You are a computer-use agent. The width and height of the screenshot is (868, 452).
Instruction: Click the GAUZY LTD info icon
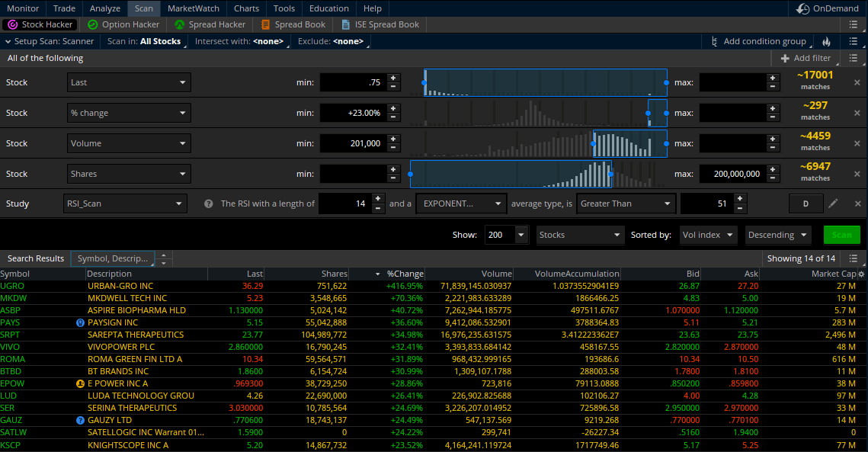coord(80,420)
